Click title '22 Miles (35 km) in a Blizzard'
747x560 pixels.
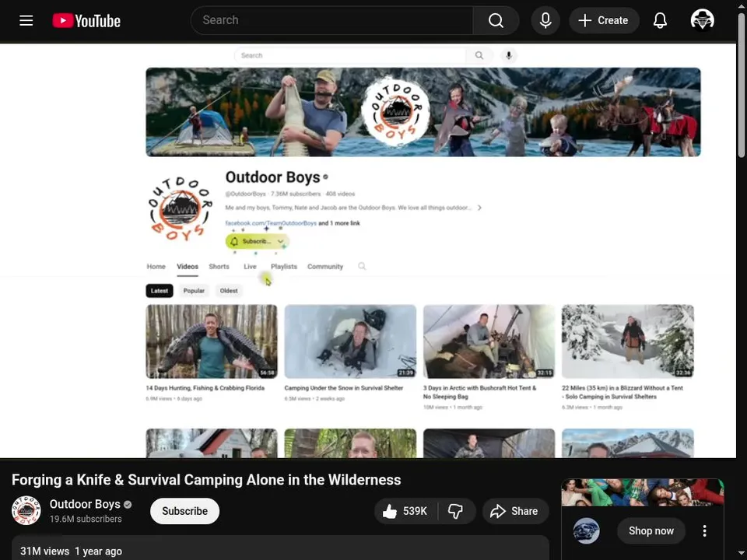click(622, 392)
